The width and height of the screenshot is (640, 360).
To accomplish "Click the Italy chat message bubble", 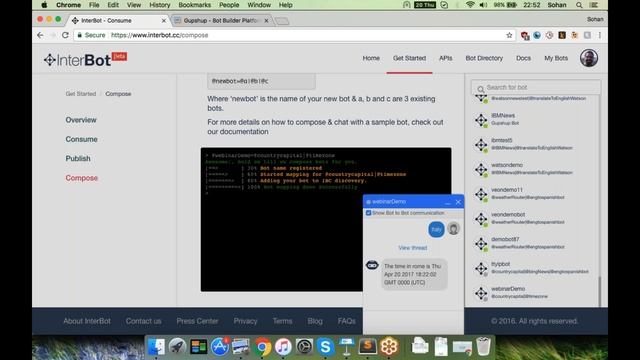I will pyautogui.click(x=436, y=229).
